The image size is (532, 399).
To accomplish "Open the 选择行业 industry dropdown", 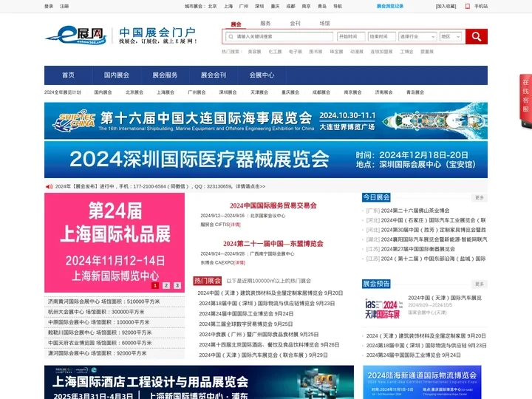I will click(417, 36).
